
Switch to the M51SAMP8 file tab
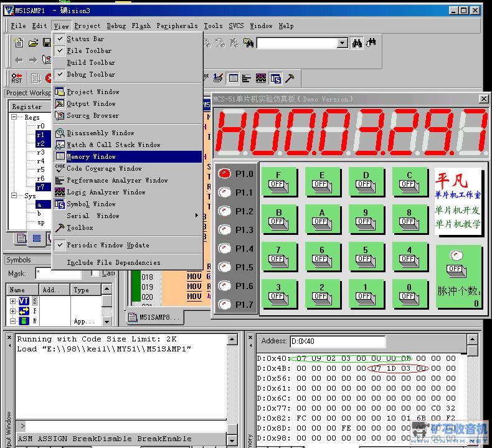coord(155,317)
